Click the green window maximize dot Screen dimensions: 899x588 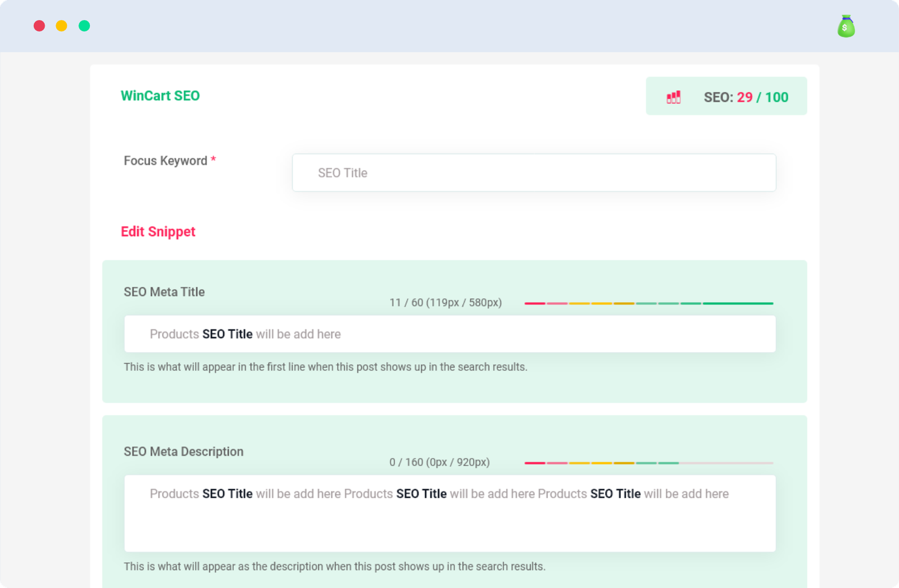click(x=84, y=26)
